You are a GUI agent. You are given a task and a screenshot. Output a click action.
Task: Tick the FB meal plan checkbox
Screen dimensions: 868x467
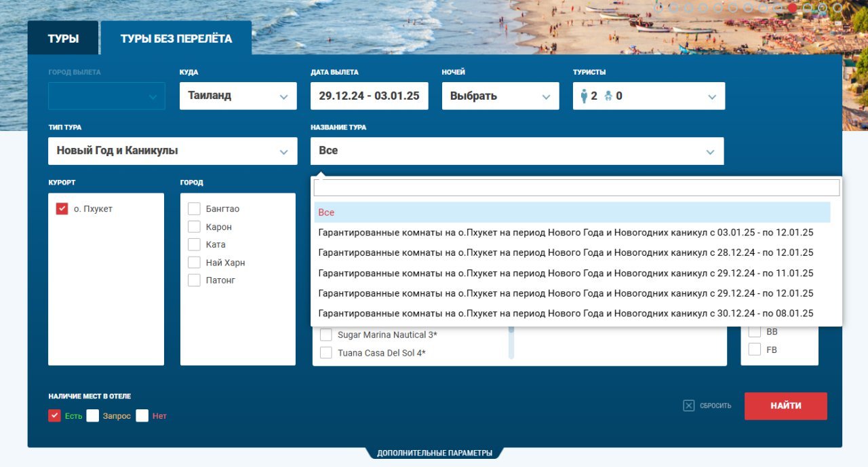[x=754, y=350]
